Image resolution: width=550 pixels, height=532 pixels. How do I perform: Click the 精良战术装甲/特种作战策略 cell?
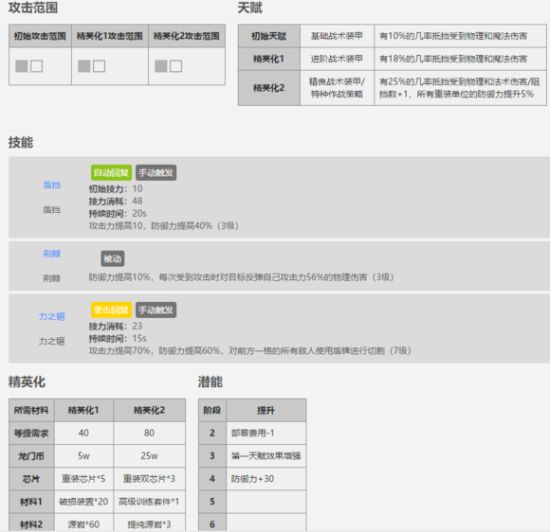[x=337, y=88]
